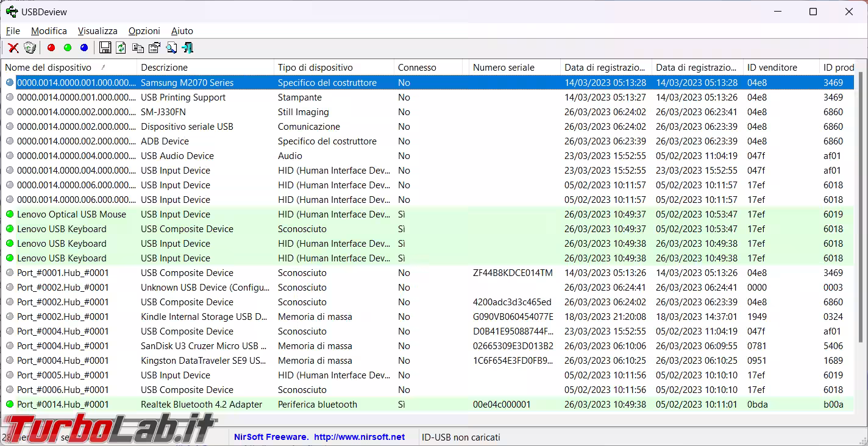Select the Realtek Bluetooth 4.2 Adapter row
Viewport: 868px width, 446px height.
[201, 405]
